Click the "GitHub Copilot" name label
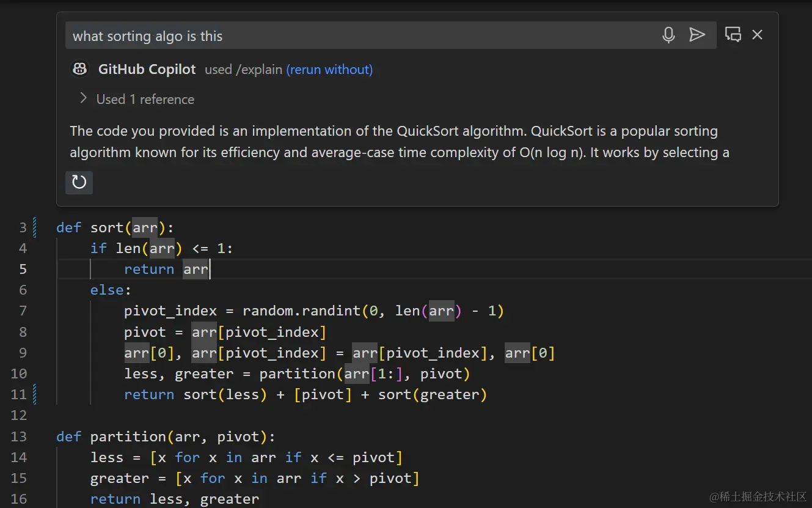 [147, 70]
